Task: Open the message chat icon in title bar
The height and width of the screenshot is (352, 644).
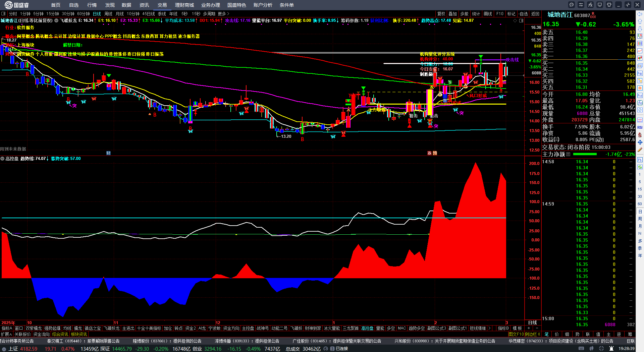Action: [572, 5]
